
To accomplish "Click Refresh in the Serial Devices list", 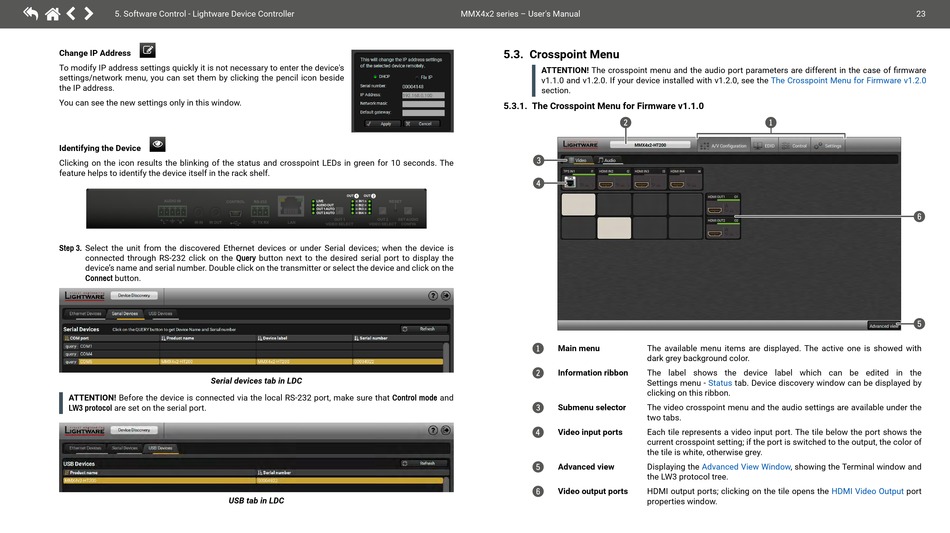I will 423,329.
